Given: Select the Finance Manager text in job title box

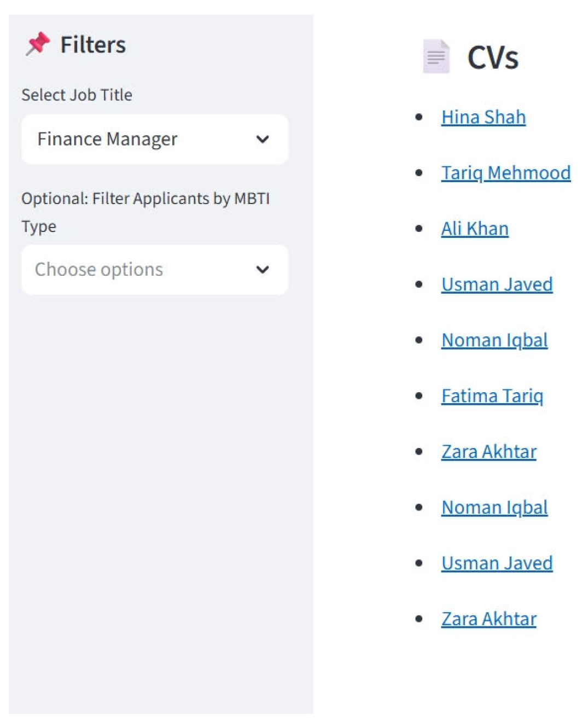Looking at the screenshot, I should [107, 139].
